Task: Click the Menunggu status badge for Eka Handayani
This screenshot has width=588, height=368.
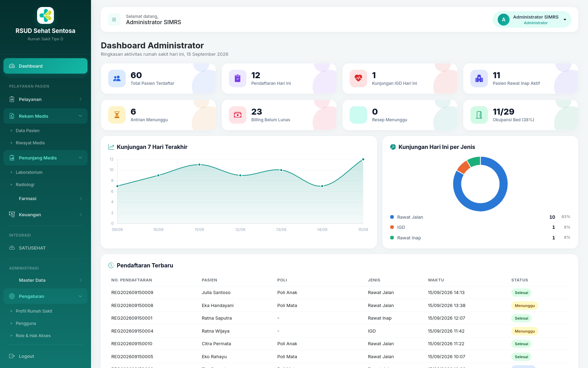Action: tap(525, 306)
